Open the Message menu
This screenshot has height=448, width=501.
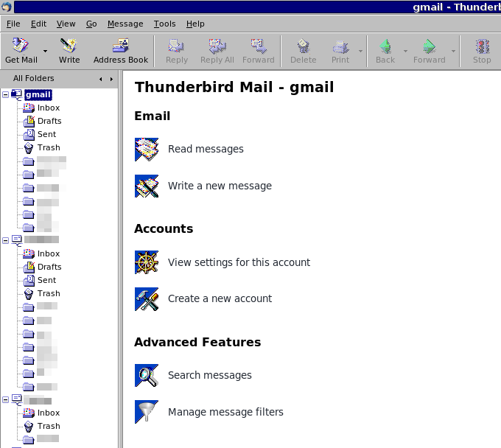tap(125, 24)
